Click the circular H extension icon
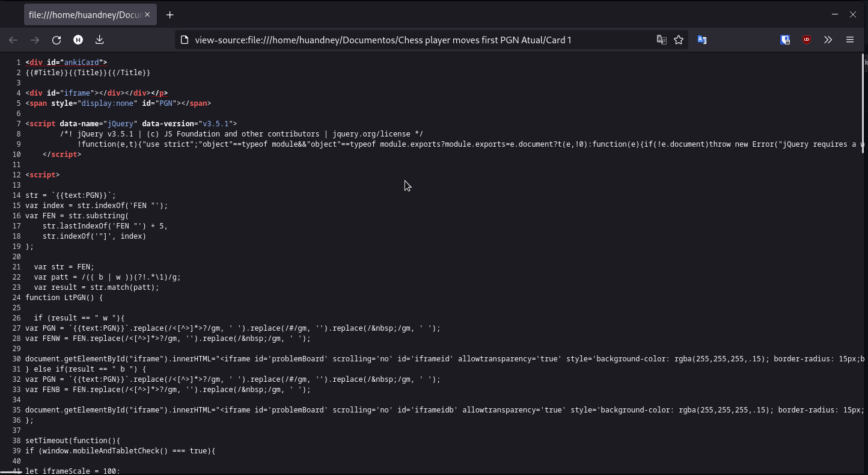Image resolution: width=868 pixels, height=475 pixels. [x=78, y=40]
